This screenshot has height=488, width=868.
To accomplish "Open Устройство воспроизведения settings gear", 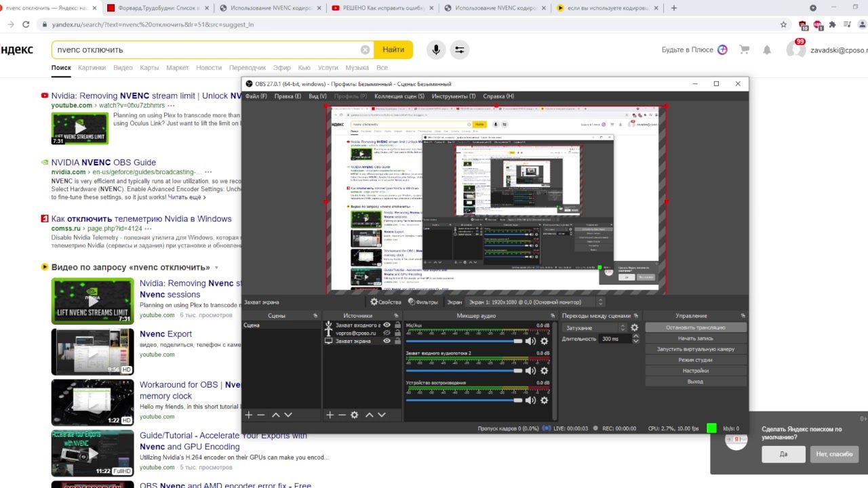I will click(544, 401).
